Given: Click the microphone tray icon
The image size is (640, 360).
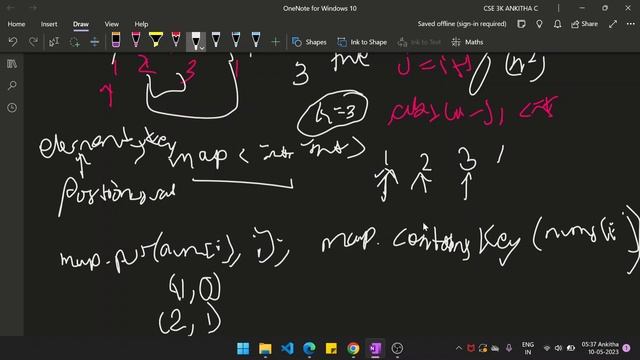Looking at the screenshot, I should point(509,348).
